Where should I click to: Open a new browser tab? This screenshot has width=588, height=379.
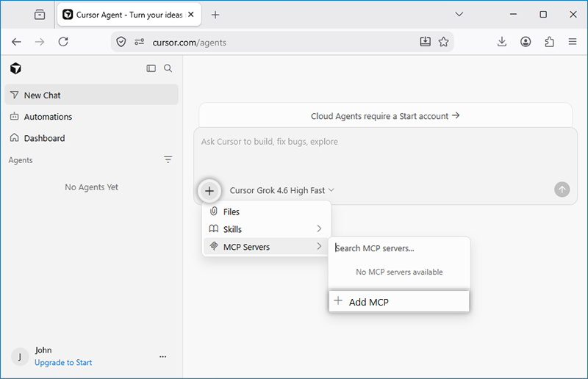215,15
